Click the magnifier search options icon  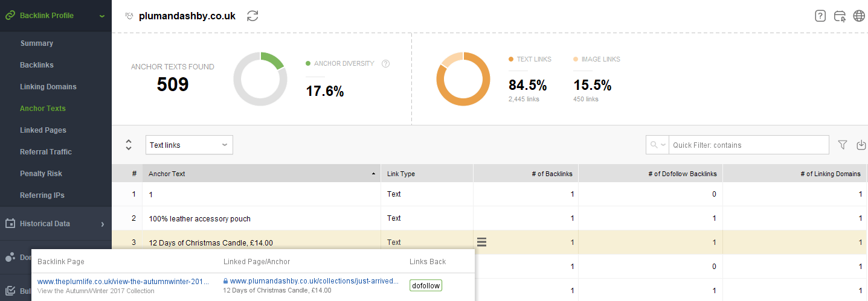coord(657,145)
